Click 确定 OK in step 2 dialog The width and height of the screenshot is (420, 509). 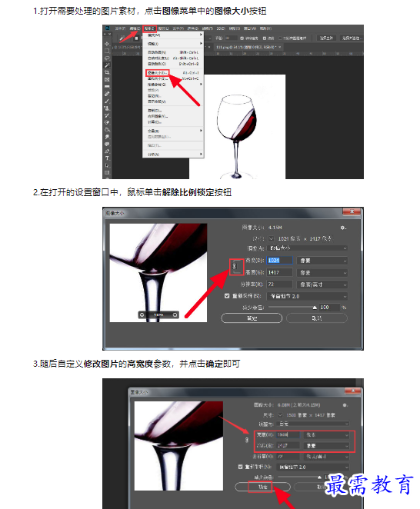(252, 318)
